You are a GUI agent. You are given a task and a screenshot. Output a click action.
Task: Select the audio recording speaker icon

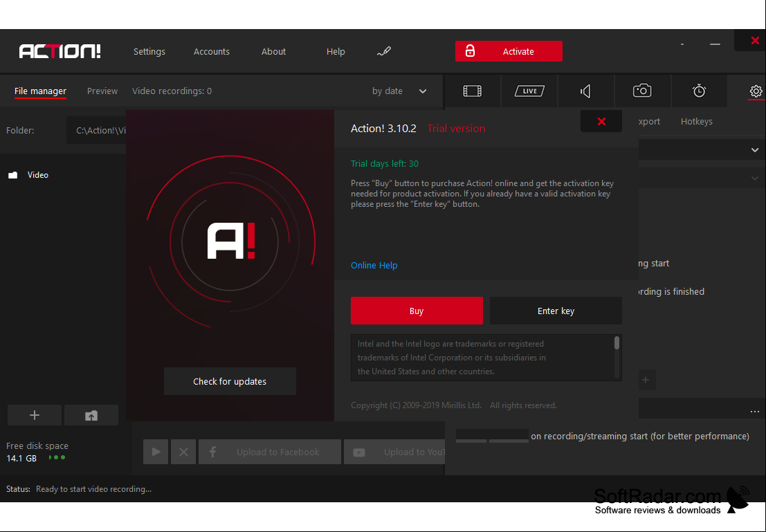tap(585, 91)
